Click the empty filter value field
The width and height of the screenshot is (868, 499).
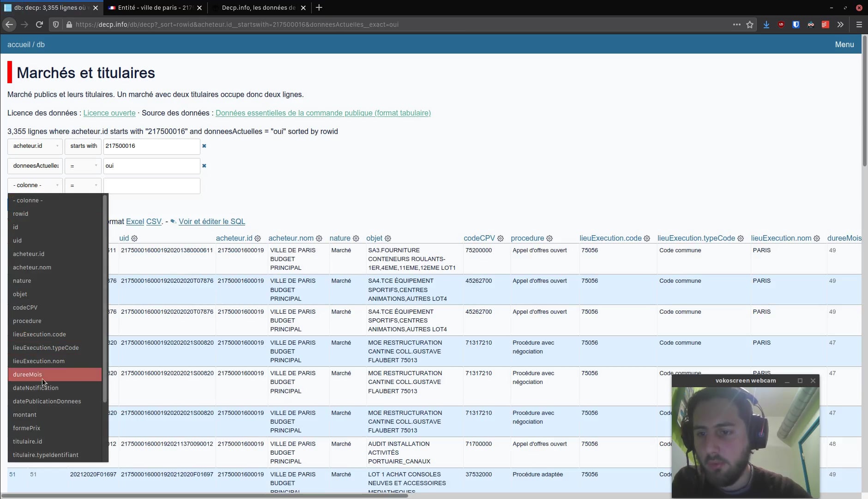tap(152, 186)
